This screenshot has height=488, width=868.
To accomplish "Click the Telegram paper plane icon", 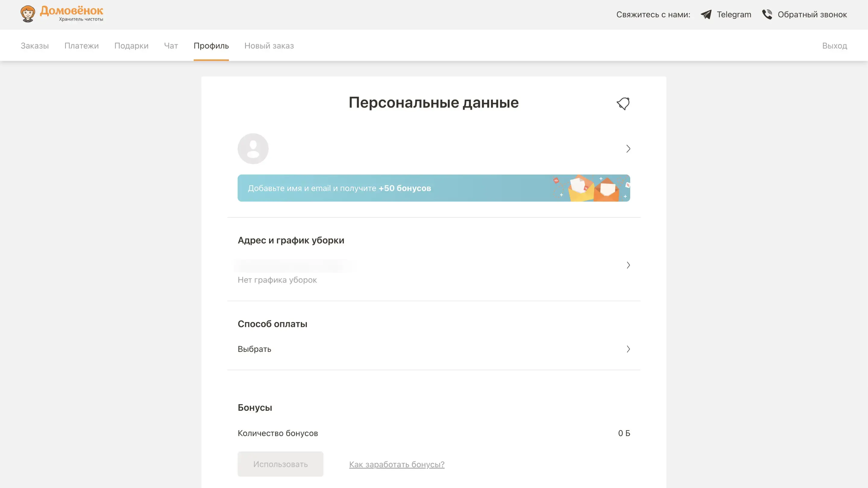I will click(x=706, y=14).
